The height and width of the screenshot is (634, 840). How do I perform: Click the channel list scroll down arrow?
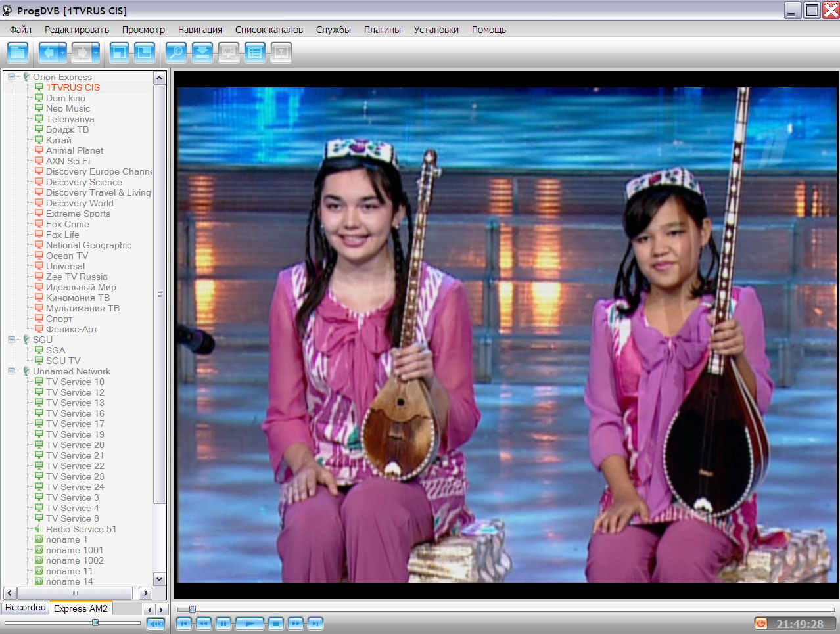(x=159, y=579)
